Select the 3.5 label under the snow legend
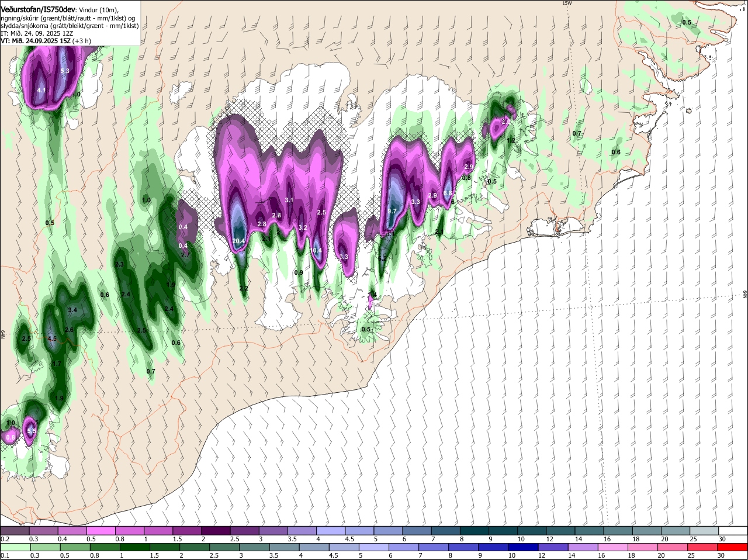 pos(292,539)
